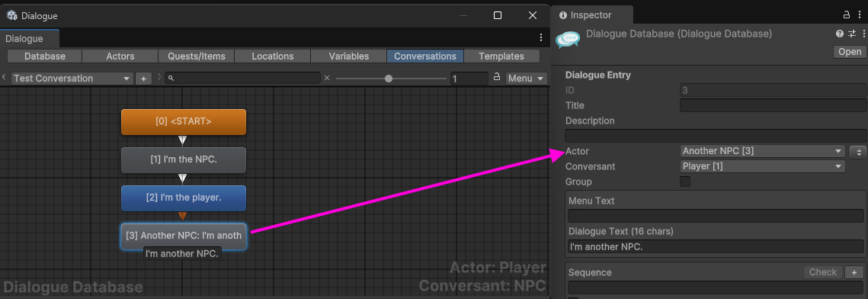Click the magnifier icon in the search field
The width and height of the screenshot is (868, 299).
point(171,79)
